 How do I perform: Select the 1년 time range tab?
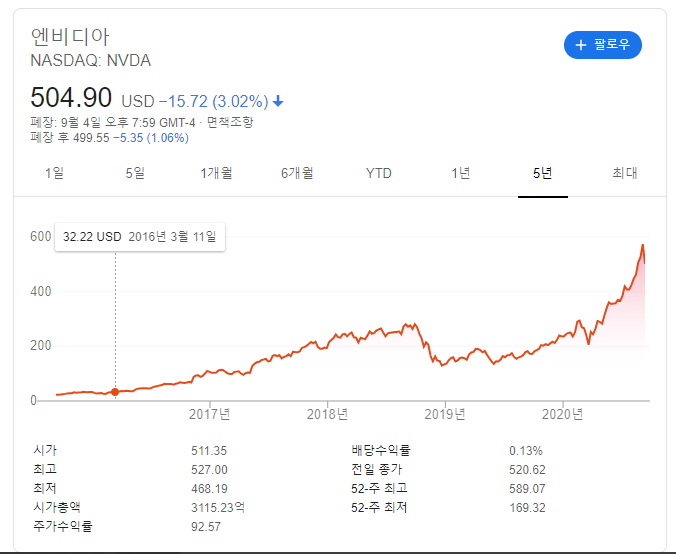click(460, 173)
